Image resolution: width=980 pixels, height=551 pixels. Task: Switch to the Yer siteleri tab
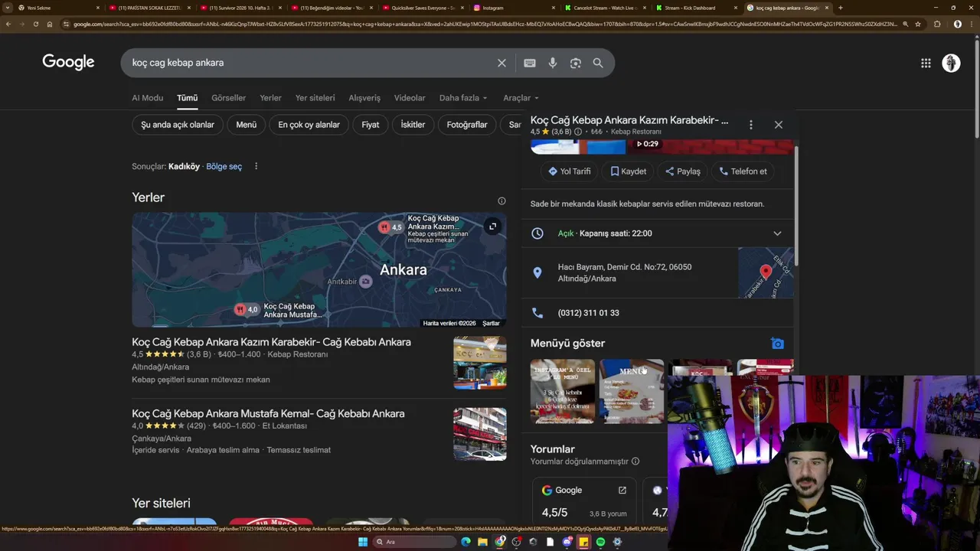coord(315,98)
